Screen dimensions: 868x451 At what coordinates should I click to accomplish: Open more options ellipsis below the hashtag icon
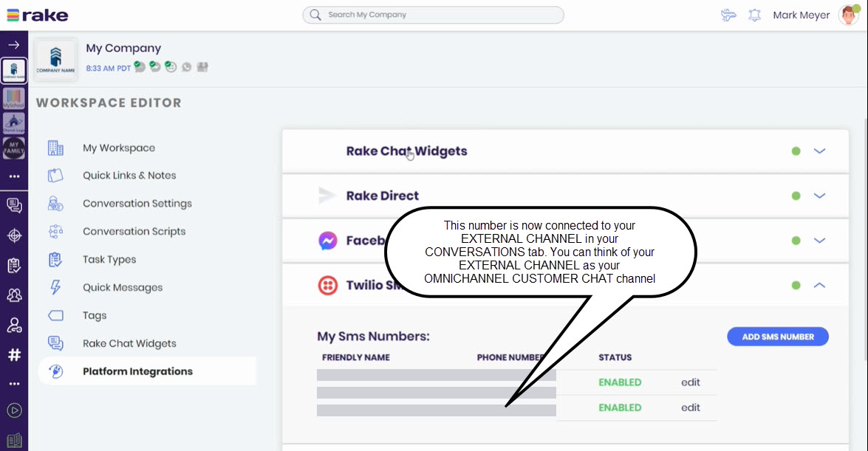14,383
